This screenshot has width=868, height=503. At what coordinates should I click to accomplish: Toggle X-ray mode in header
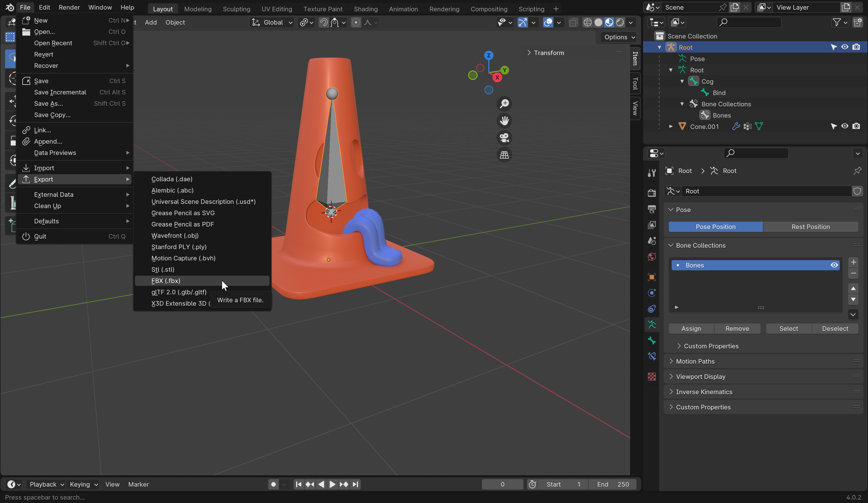tap(573, 22)
